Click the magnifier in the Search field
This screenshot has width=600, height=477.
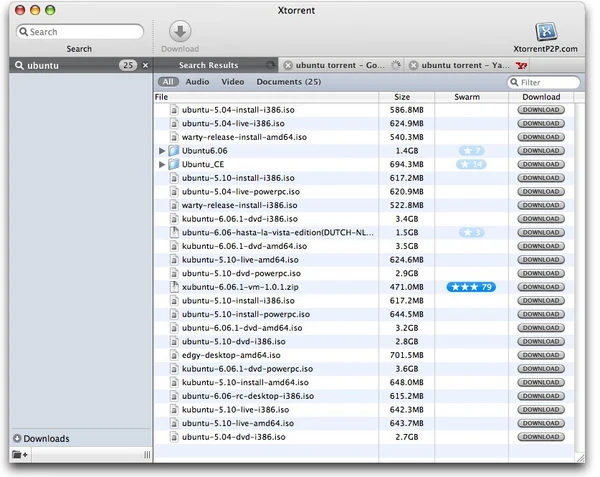pos(23,32)
